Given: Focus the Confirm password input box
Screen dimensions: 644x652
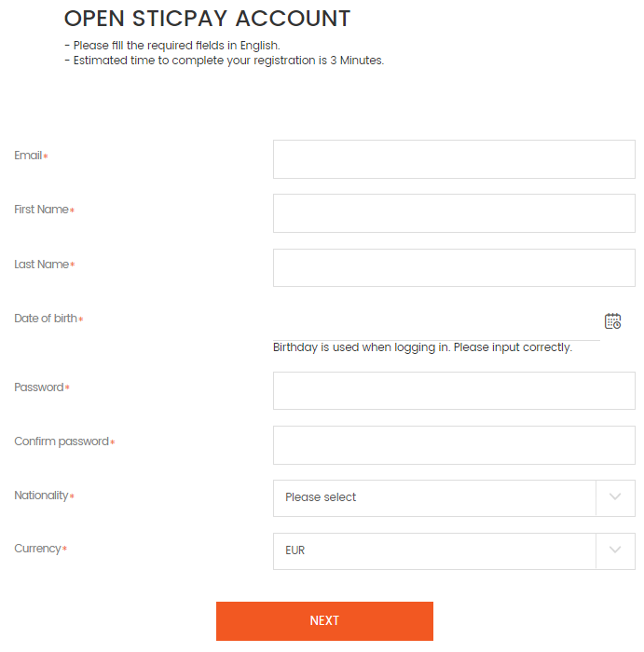Looking at the screenshot, I should [x=454, y=445].
